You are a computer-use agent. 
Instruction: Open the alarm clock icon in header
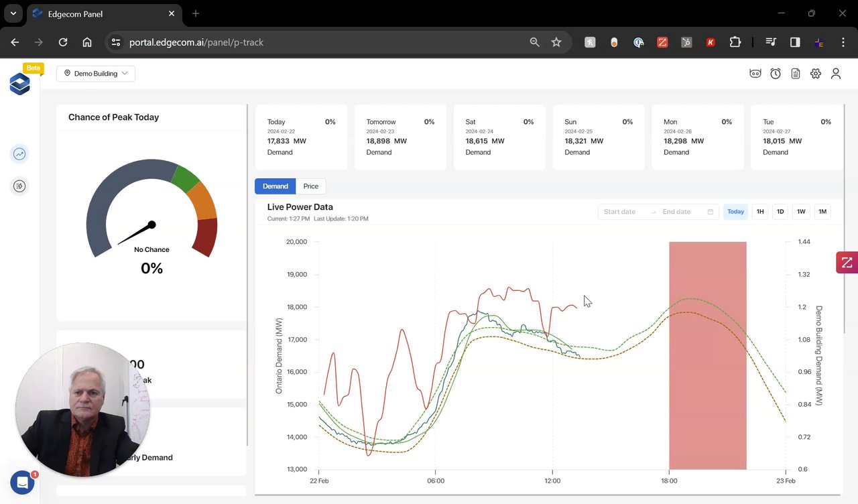(776, 74)
